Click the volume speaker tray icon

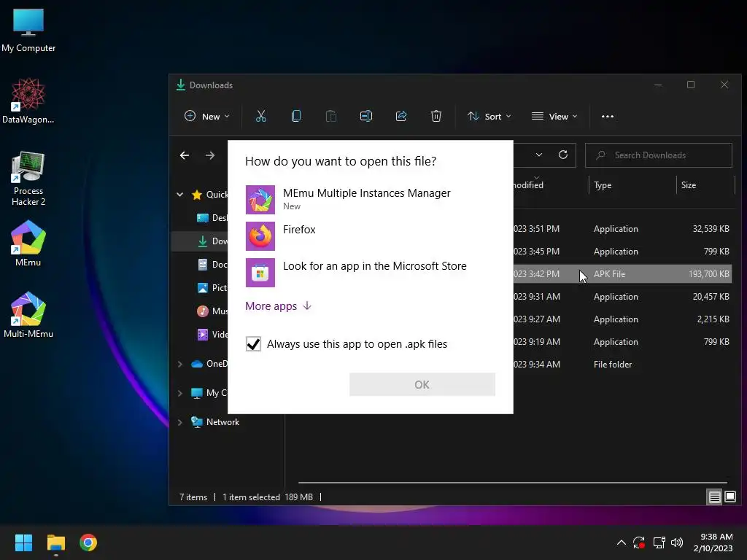tap(676, 542)
